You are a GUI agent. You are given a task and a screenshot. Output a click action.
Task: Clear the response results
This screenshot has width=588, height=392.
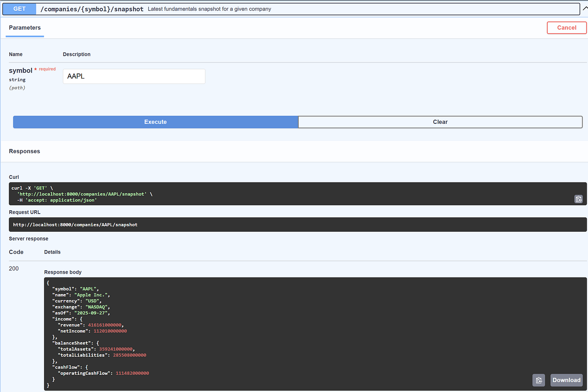click(440, 122)
